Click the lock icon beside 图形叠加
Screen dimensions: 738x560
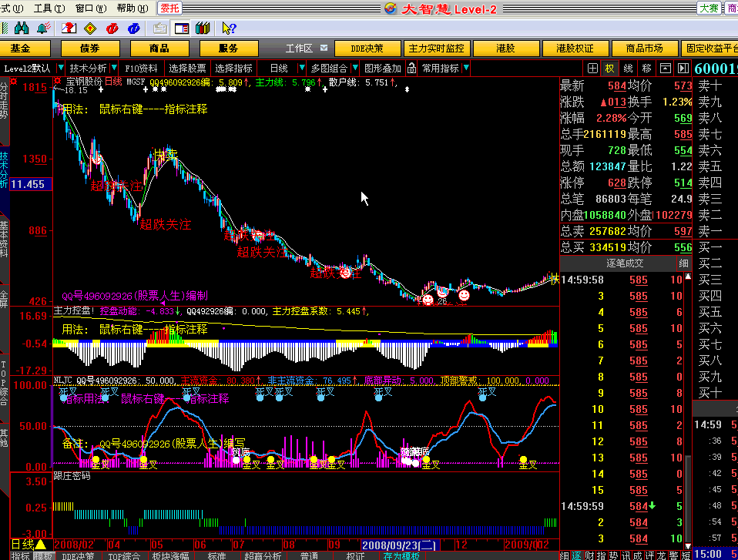[412, 69]
